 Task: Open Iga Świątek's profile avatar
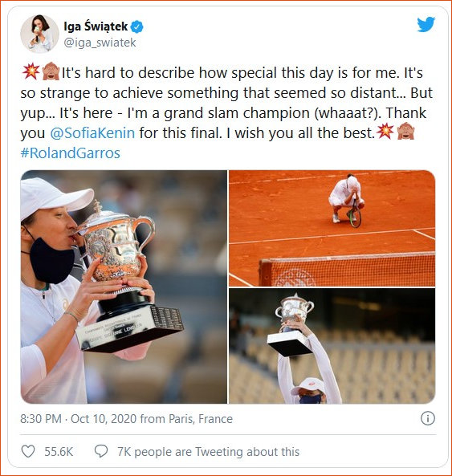click(39, 34)
